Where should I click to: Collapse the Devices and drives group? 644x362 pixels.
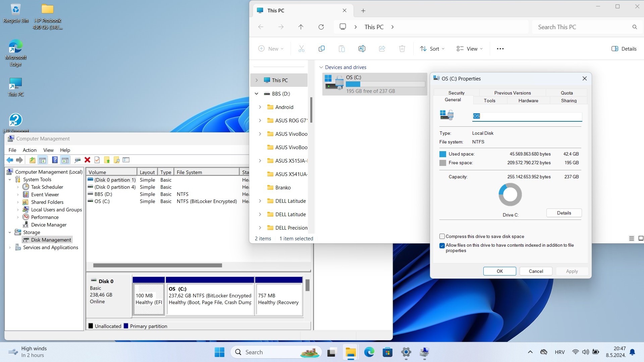(321, 67)
